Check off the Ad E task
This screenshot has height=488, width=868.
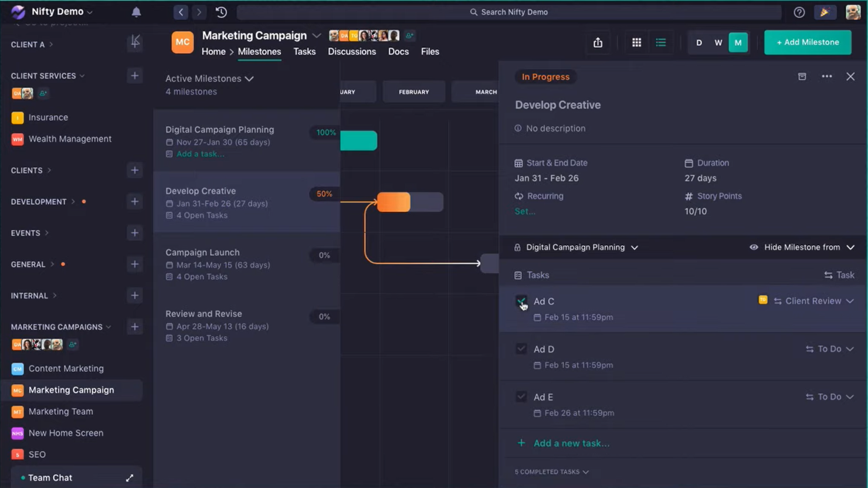[x=521, y=397]
